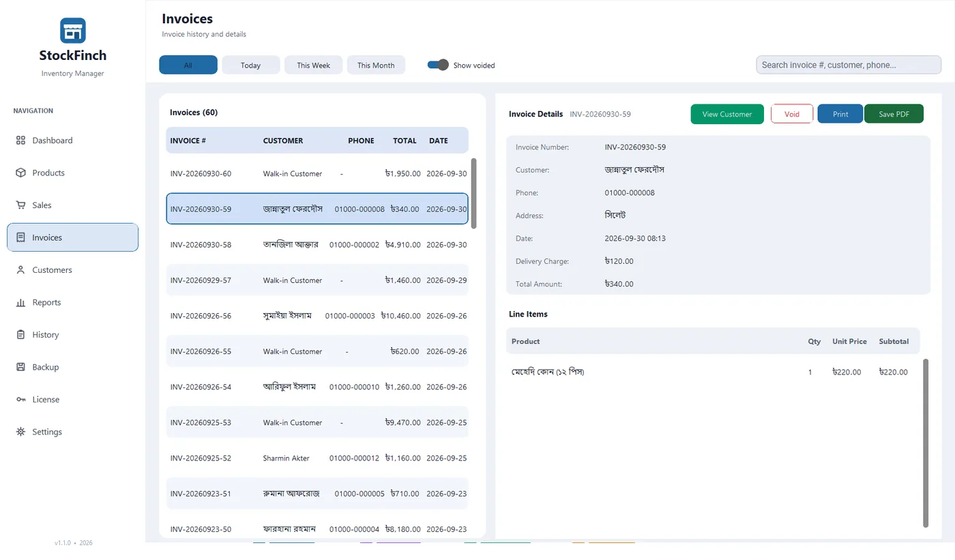
Task: Select invoice INV-20260923-51 row
Action: (x=317, y=493)
